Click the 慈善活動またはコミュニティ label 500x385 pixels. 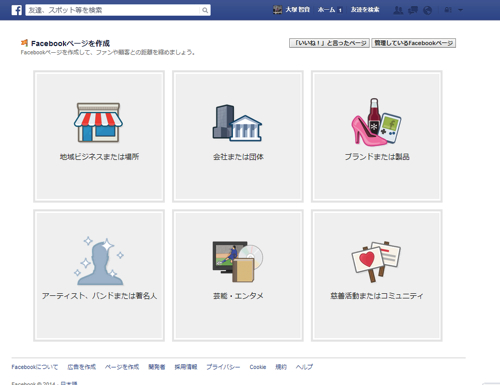tap(377, 296)
